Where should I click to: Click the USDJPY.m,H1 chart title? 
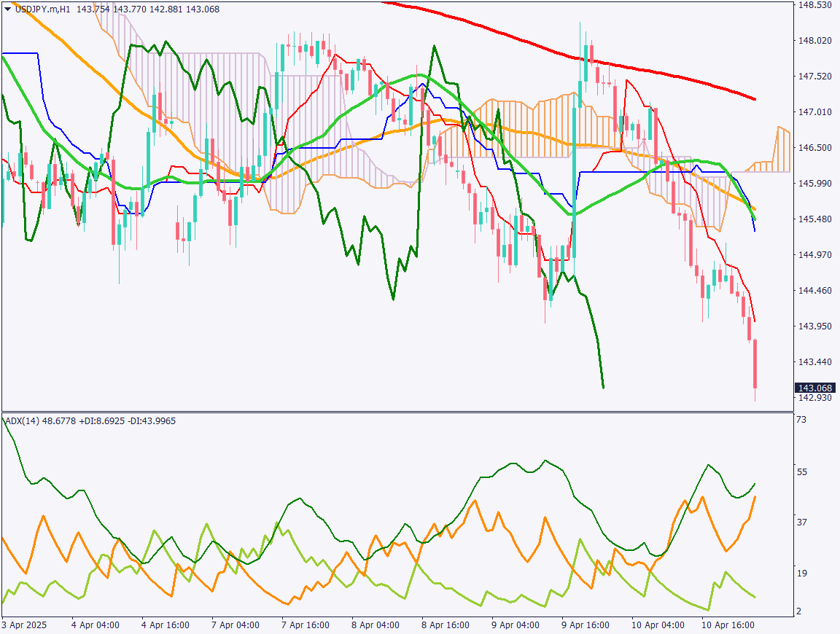(42, 9)
